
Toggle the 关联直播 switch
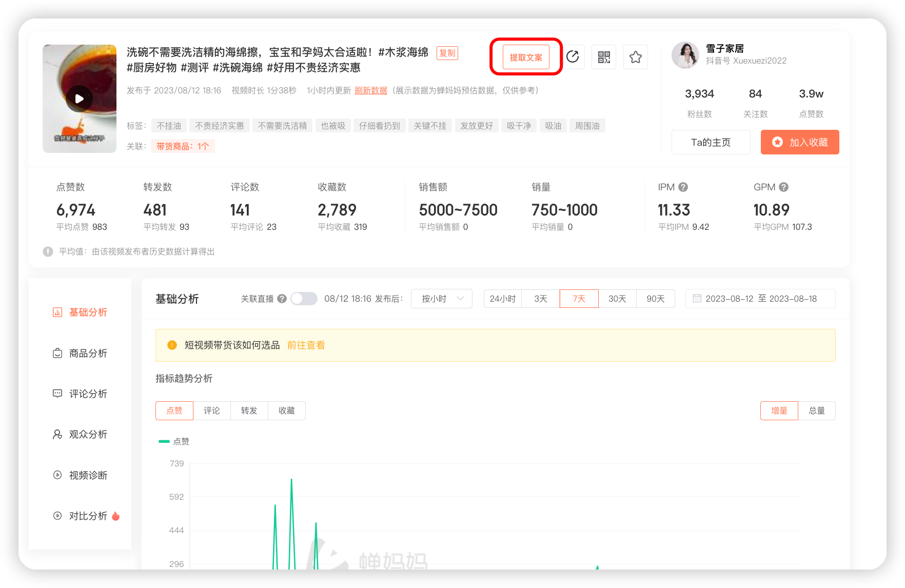[x=304, y=299]
